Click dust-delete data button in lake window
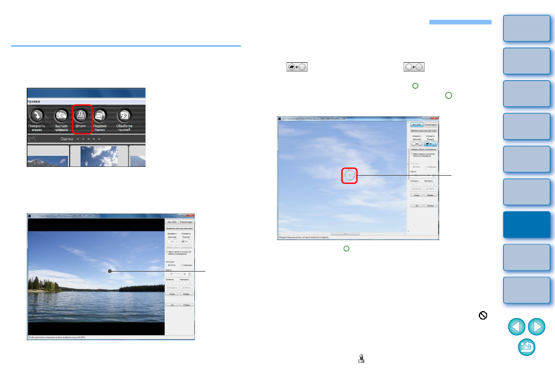 pos(179,229)
